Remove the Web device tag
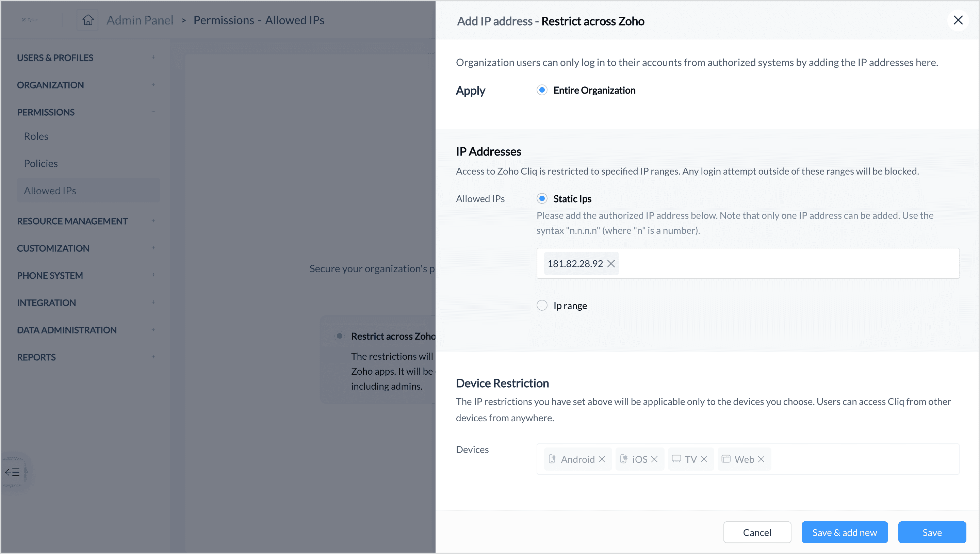 [x=761, y=459]
